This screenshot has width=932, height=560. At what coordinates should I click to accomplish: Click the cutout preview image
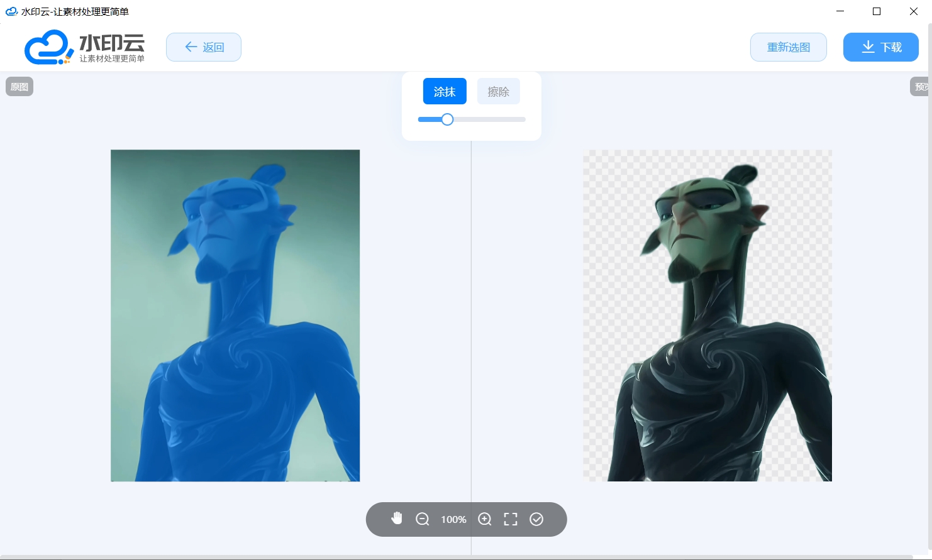click(x=707, y=316)
